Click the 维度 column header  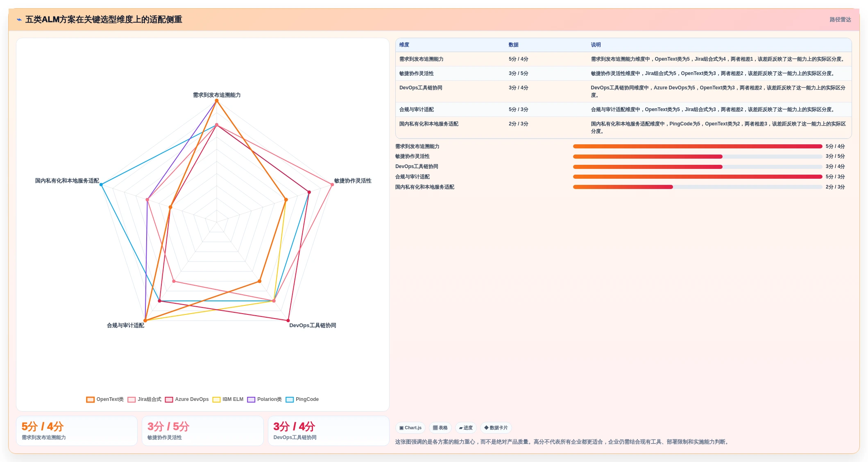tap(404, 45)
